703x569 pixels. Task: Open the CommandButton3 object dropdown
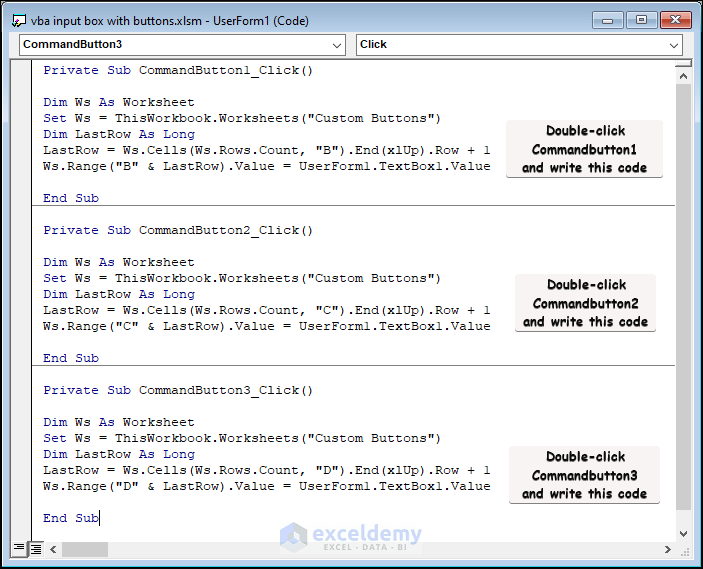(x=182, y=45)
